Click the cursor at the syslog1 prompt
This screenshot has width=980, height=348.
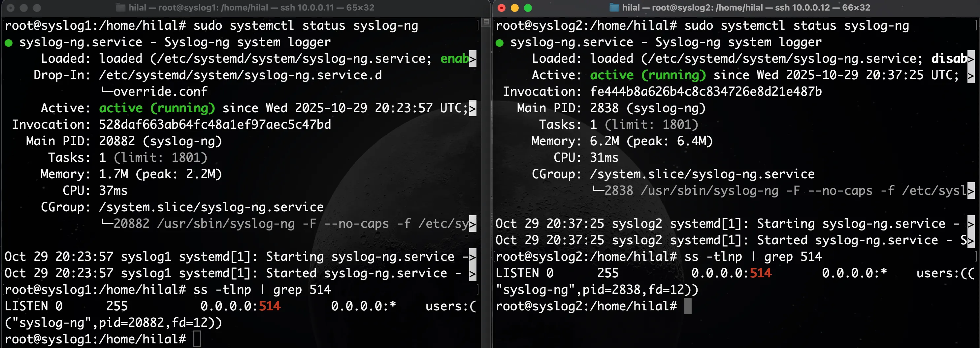click(197, 339)
